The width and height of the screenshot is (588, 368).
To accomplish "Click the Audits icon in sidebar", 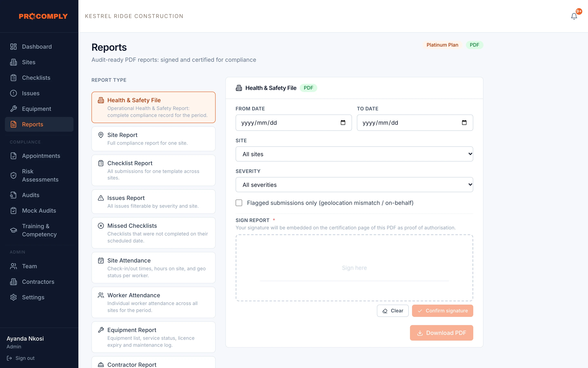I will [x=13, y=195].
